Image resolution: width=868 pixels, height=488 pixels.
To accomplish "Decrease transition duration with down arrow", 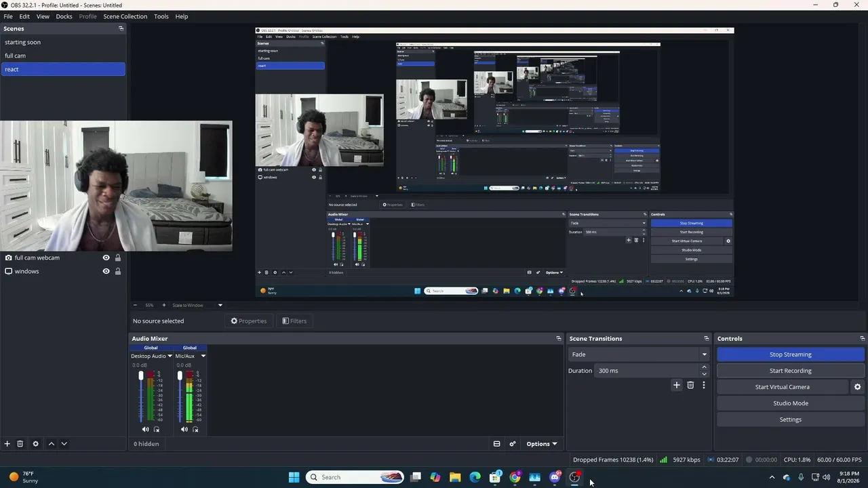I will pyautogui.click(x=704, y=374).
